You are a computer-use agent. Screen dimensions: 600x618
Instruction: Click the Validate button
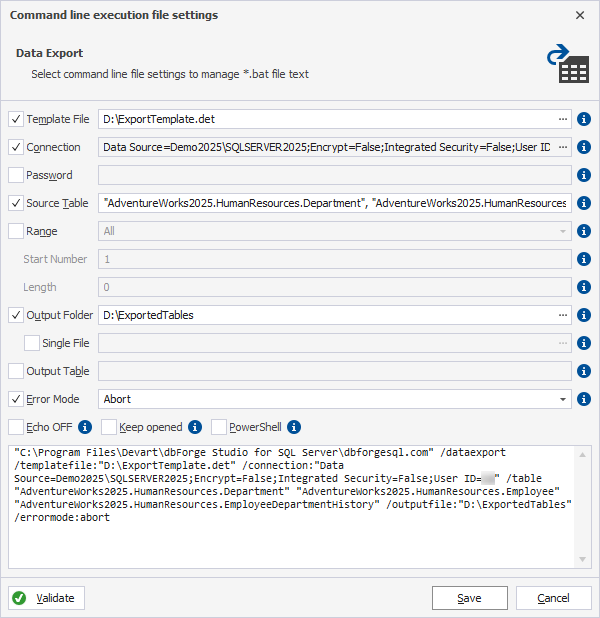(x=47, y=598)
